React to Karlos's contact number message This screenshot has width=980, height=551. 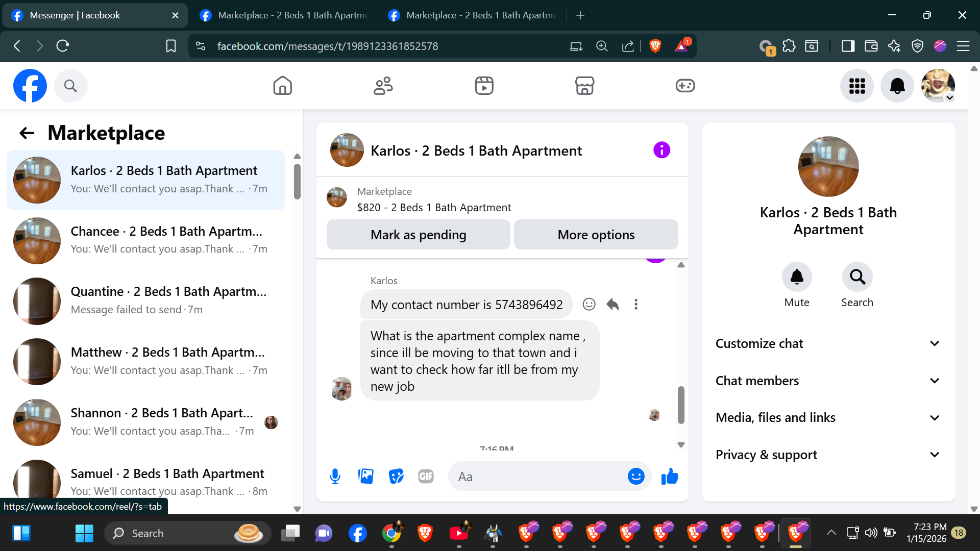[x=589, y=305]
